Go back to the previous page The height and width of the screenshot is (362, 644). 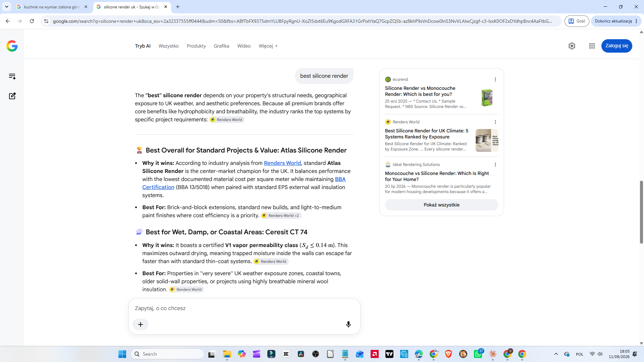[8, 21]
